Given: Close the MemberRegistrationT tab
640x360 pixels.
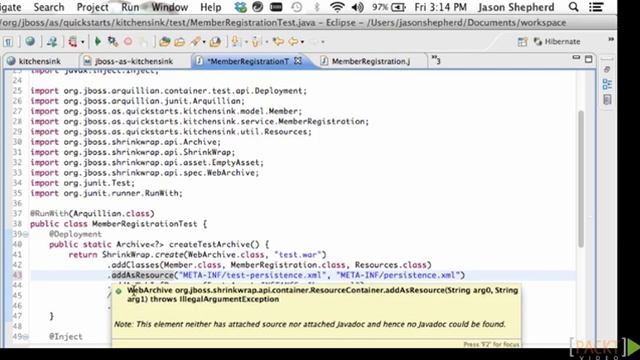Looking at the screenshot, I should pos(298,60).
